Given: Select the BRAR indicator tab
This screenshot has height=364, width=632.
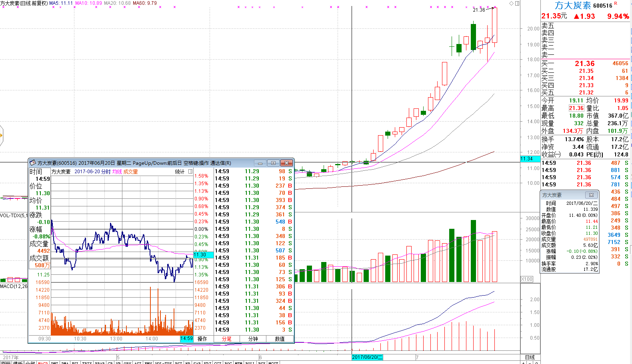Looking at the screenshot, I should 100,363.
